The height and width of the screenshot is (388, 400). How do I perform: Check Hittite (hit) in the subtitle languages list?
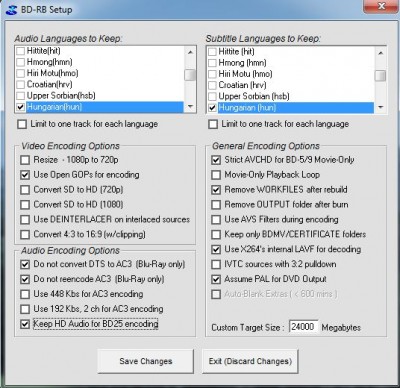[x=212, y=52]
